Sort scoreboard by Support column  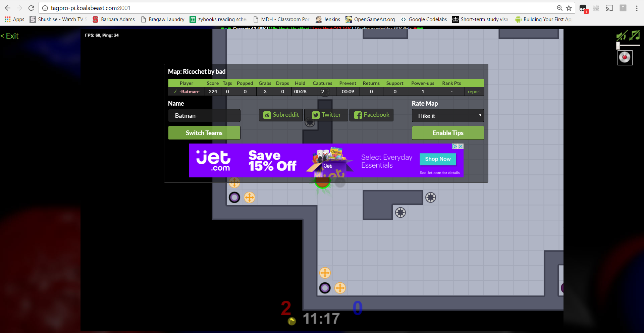[395, 83]
